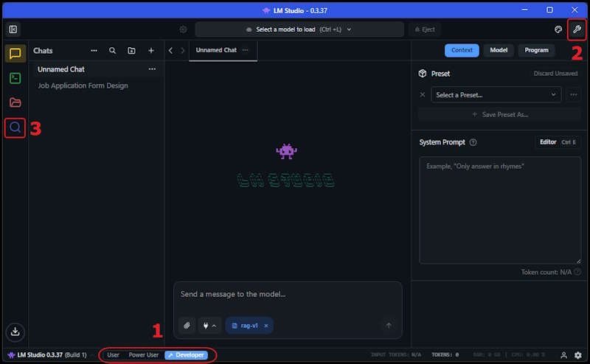The height and width of the screenshot is (364, 590).
Task: Click Save Preset As button
Action: tap(500, 115)
